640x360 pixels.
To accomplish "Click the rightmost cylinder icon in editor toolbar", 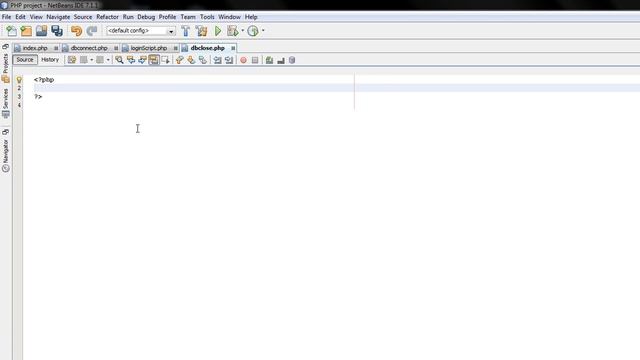I will [292, 60].
